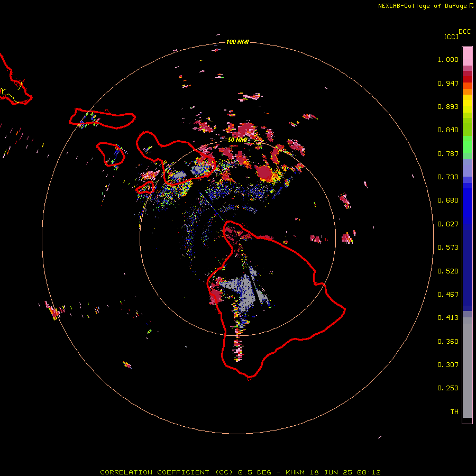Click the 0.307 legend value

(x=448, y=365)
